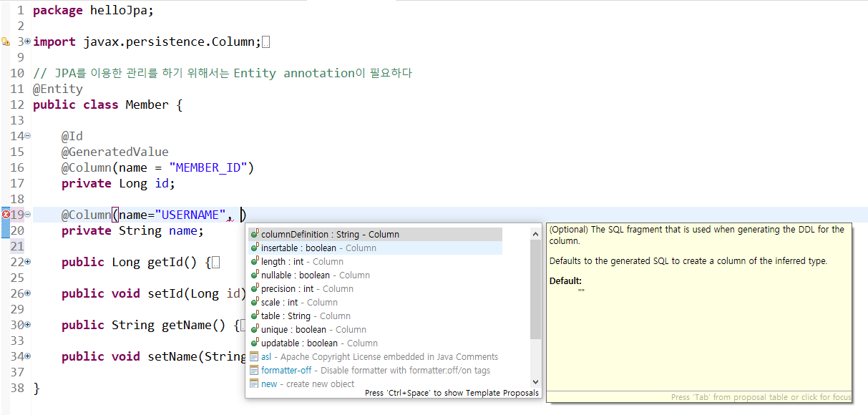This screenshot has height=415, width=868.
Task: Pick the scale : int proposal
Action: pos(376,303)
